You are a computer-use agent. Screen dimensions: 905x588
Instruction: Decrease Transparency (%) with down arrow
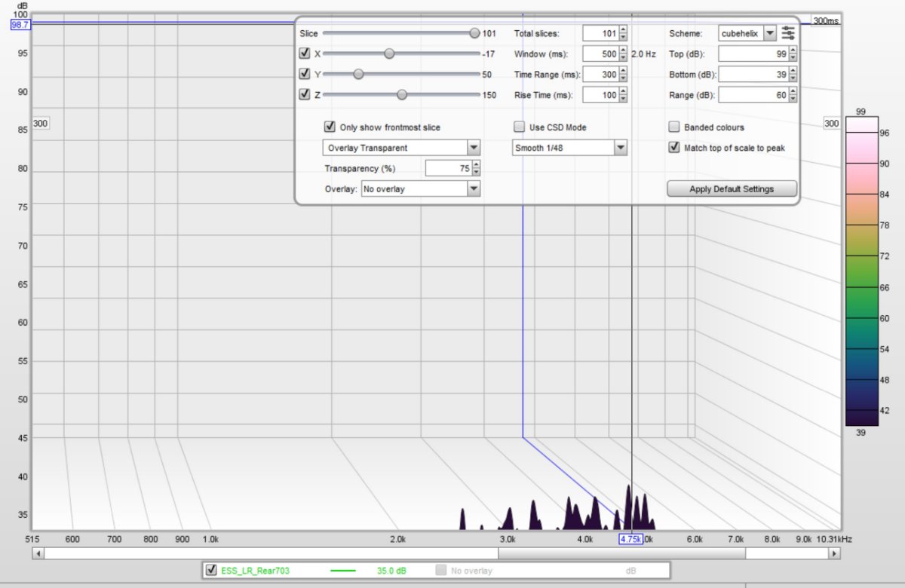[476, 172]
